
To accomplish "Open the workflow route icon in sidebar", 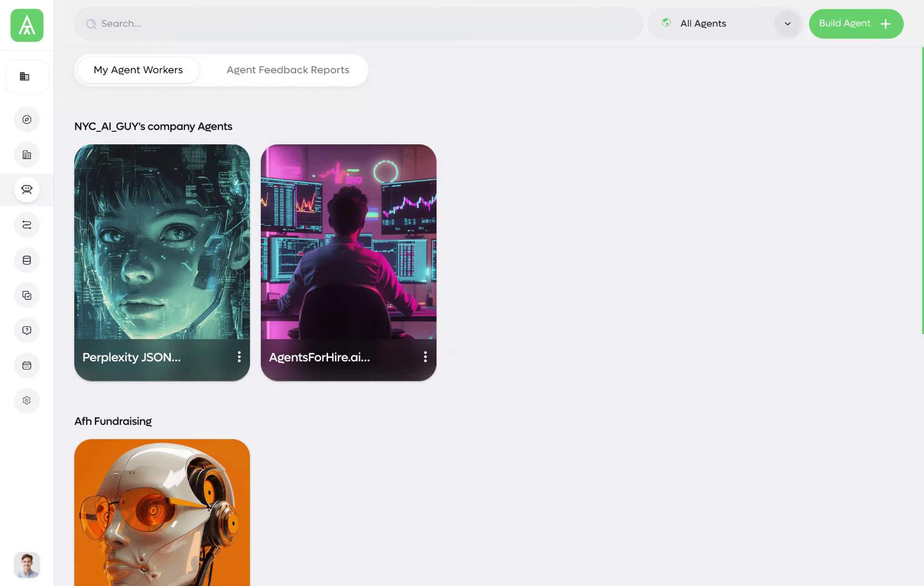I will coord(27,225).
